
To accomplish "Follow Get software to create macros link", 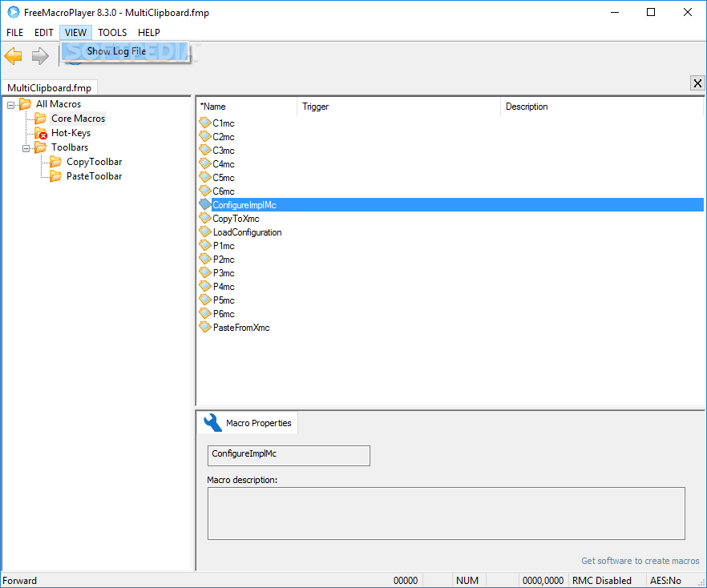I will tap(640, 561).
